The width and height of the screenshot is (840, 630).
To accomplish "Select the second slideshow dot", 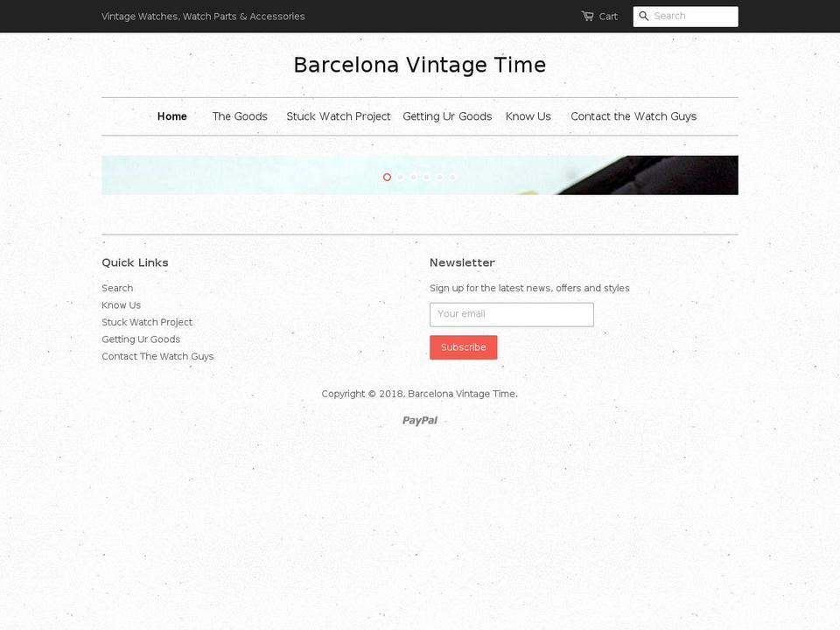I will pyautogui.click(x=400, y=177).
